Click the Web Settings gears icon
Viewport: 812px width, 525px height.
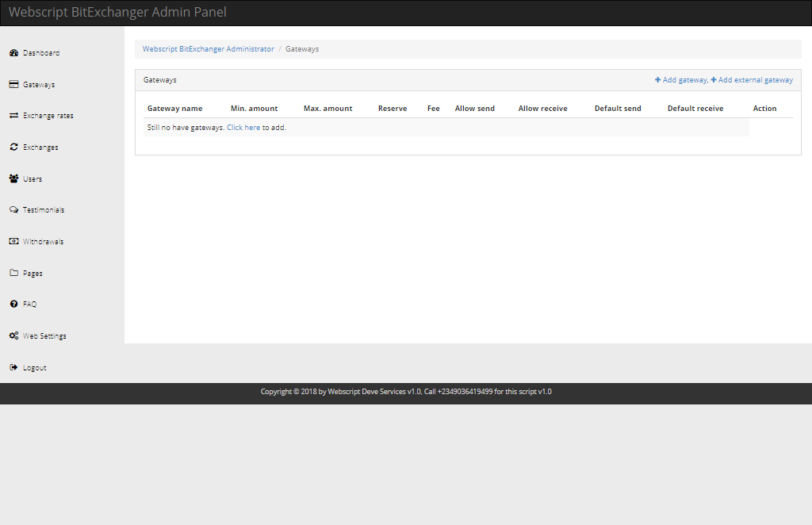14,335
